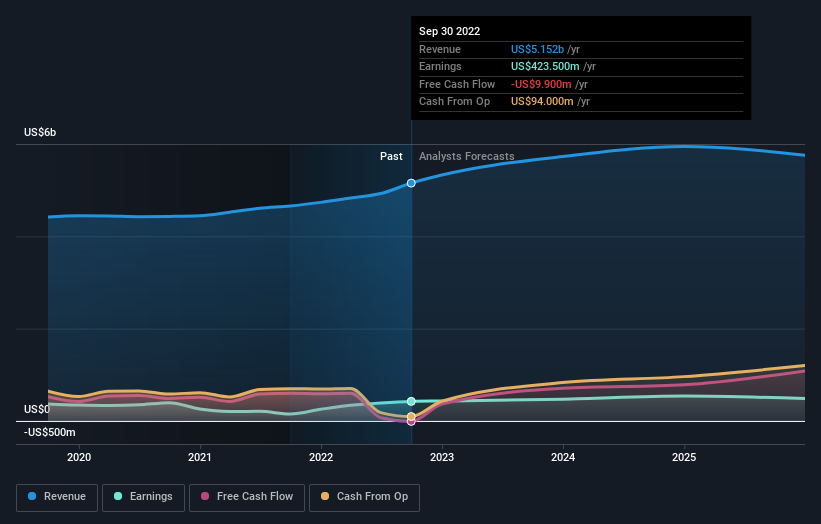Select the 2023 x-axis label
821x524 pixels.
442,457
